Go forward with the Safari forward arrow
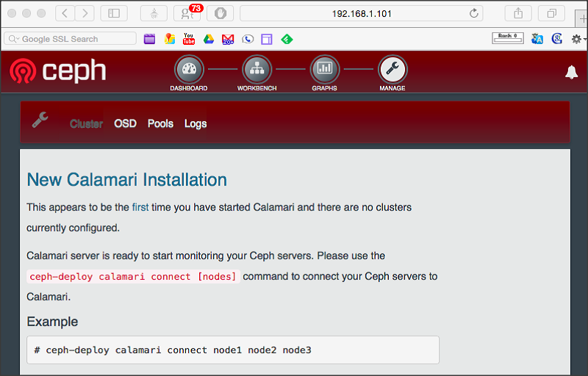 point(85,13)
